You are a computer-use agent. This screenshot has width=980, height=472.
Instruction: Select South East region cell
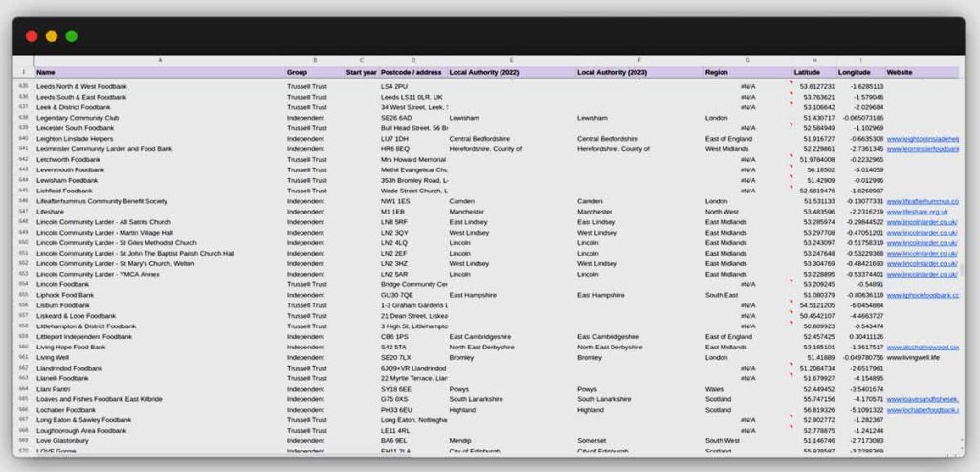point(747,295)
